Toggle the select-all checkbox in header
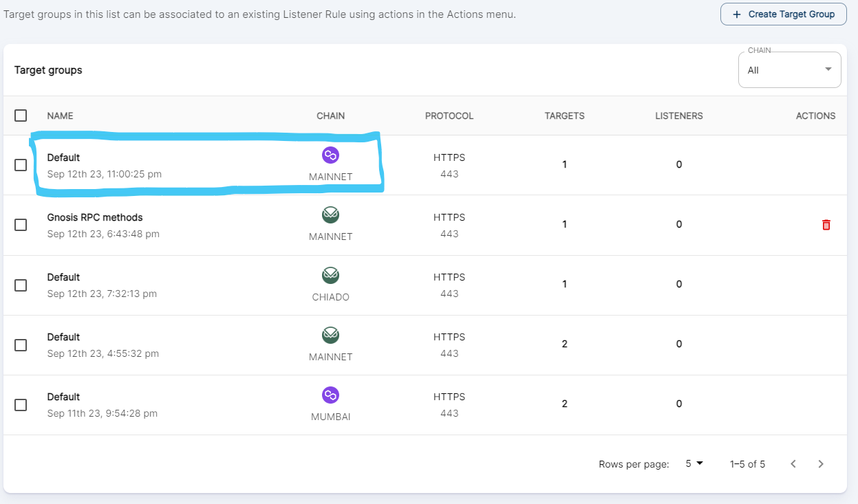 21,116
